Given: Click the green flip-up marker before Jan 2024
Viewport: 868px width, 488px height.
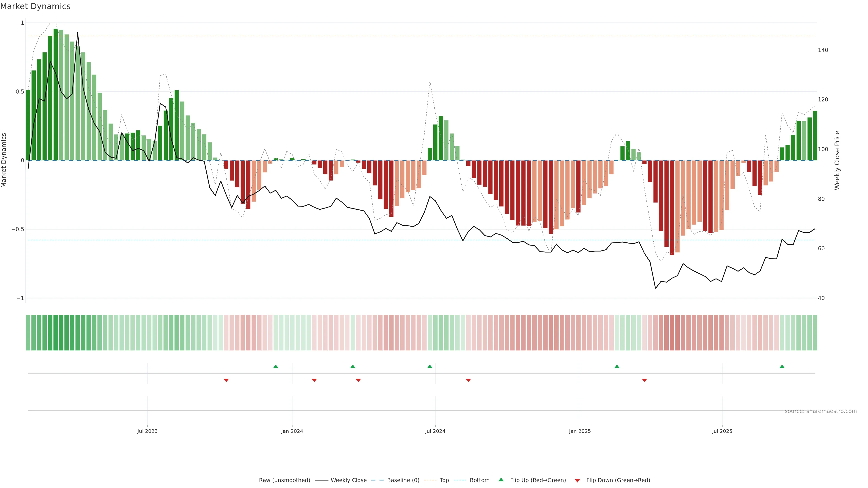Looking at the screenshot, I should (276, 366).
